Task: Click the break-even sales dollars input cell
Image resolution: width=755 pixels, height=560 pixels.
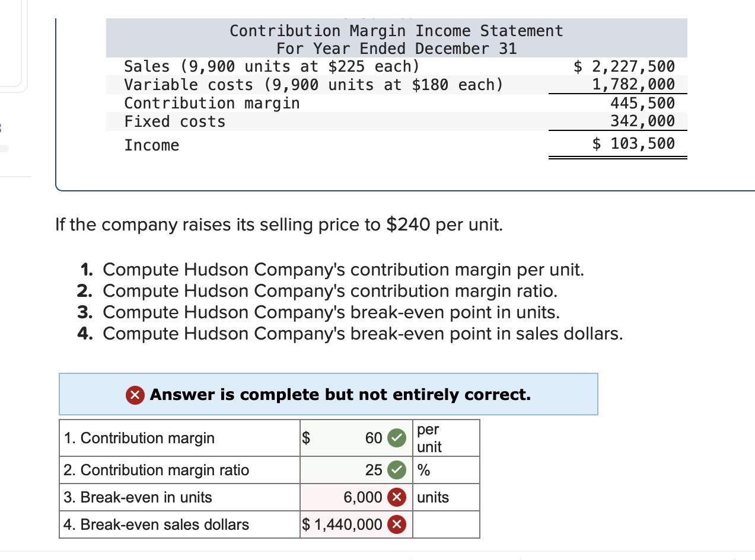Action: point(350,524)
